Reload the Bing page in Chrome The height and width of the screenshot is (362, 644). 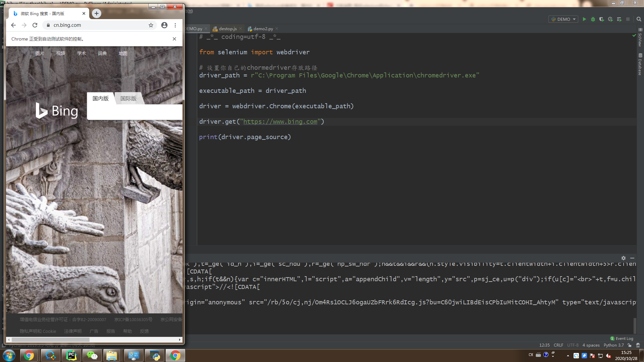[35, 25]
